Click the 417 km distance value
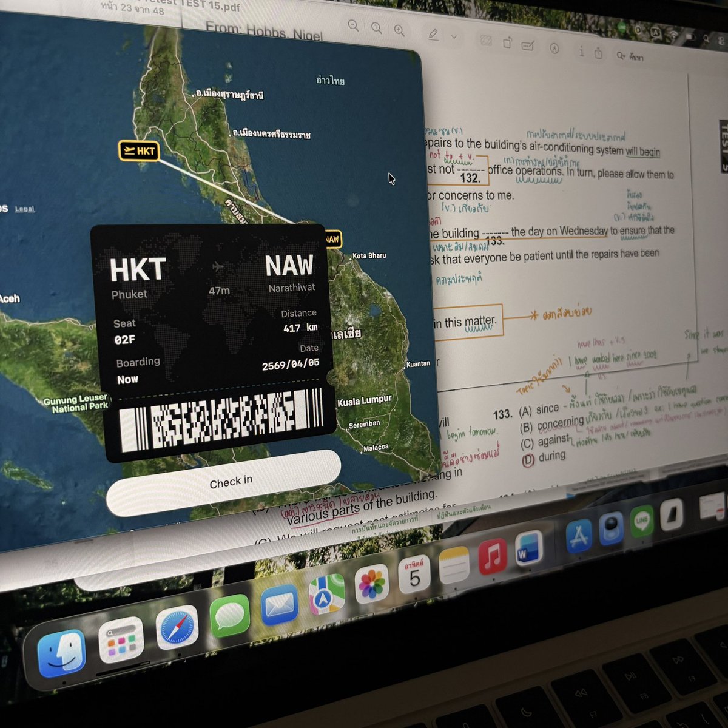 point(300,328)
